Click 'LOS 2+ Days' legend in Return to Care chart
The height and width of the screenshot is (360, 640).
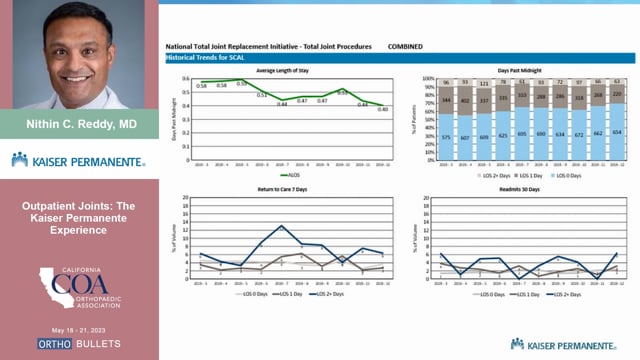326,294
